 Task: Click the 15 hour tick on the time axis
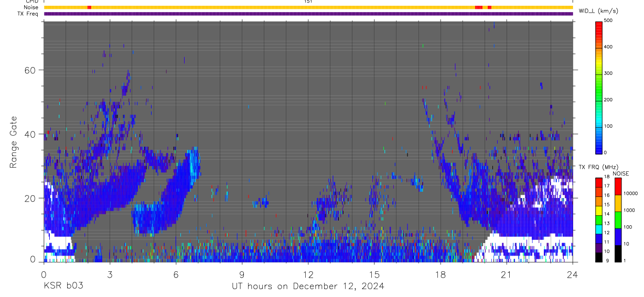(x=374, y=274)
